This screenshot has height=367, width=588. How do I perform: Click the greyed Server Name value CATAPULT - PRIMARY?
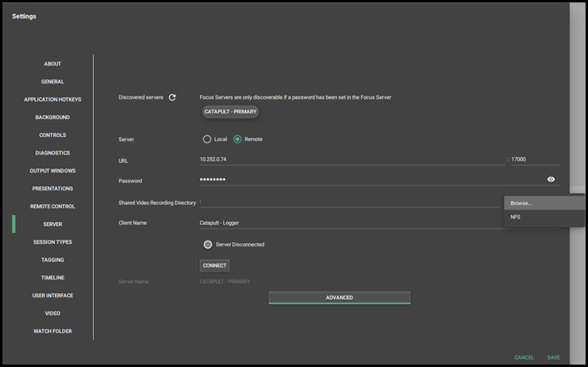click(x=225, y=281)
